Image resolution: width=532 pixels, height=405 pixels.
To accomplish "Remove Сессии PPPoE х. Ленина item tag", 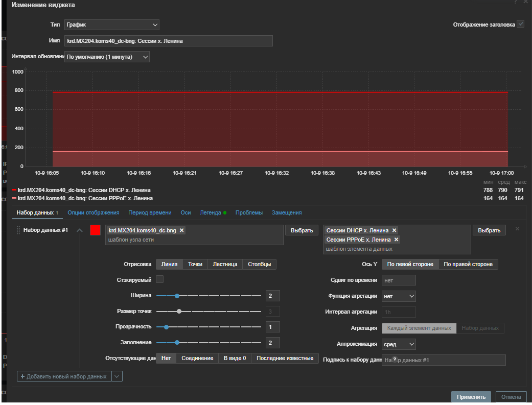I will pyautogui.click(x=396, y=240).
